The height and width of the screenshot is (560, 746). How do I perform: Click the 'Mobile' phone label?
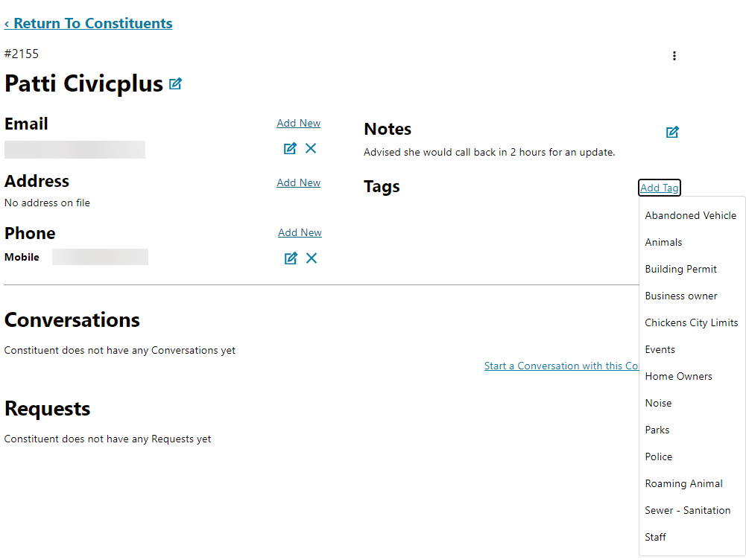(22, 257)
